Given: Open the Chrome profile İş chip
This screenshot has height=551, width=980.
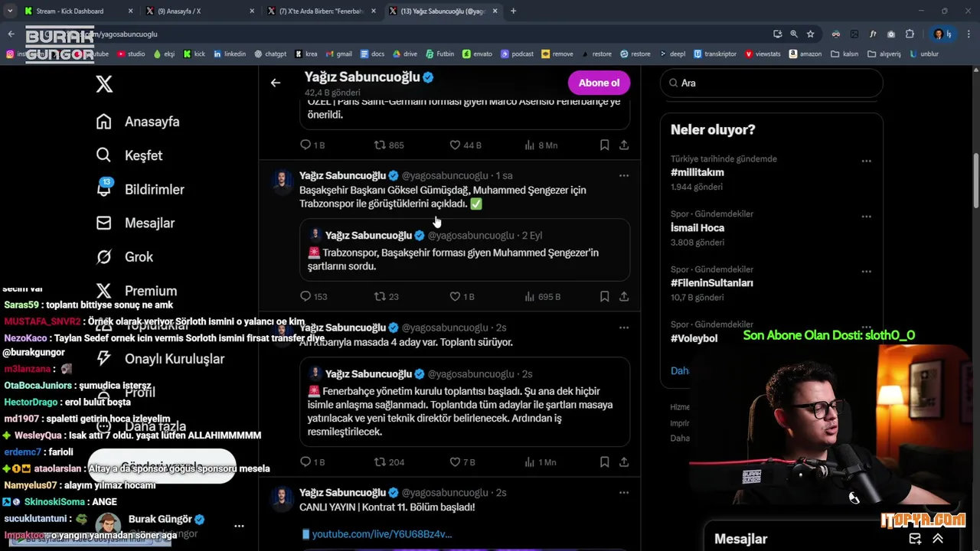Looking at the screenshot, I should tap(941, 34).
